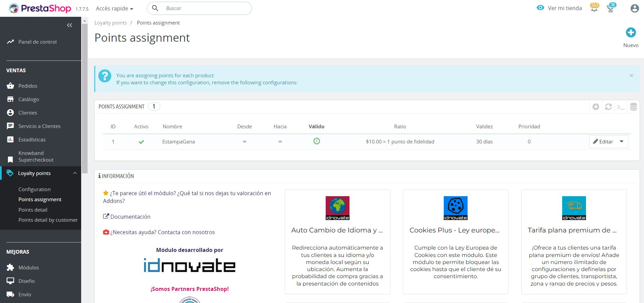The height and width of the screenshot is (303, 644).
Task: Click the Válido clock icon for EstampaGana
Action: pos(316,141)
